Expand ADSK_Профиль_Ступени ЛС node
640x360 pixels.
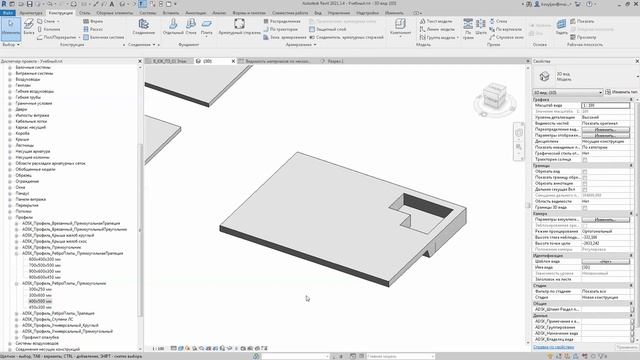[x=17, y=320]
